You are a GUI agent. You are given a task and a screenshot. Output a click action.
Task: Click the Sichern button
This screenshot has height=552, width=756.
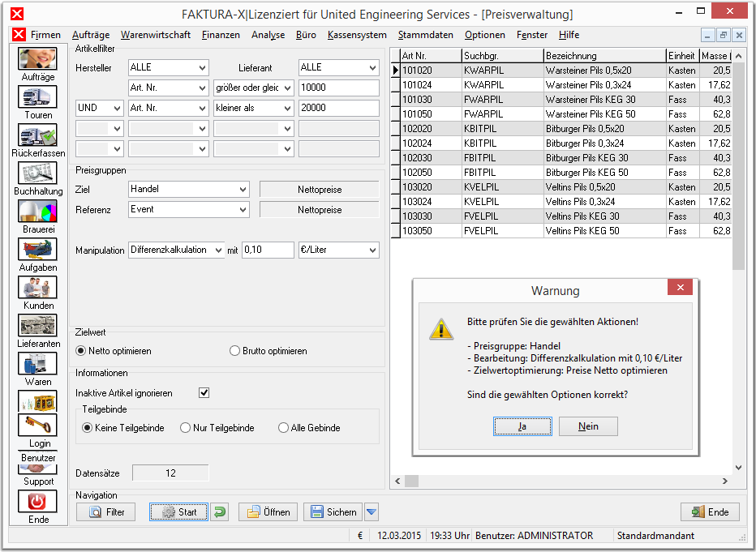point(333,511)
